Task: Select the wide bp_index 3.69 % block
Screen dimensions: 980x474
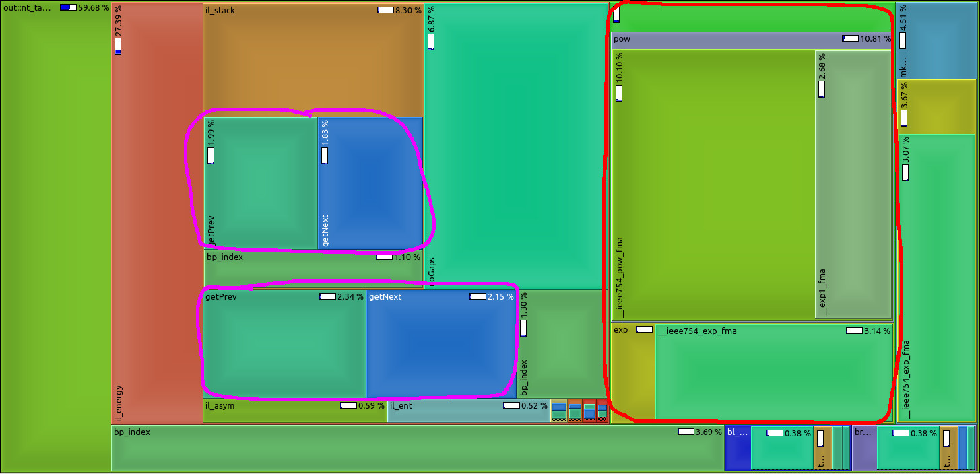Action: coord(418,448)
